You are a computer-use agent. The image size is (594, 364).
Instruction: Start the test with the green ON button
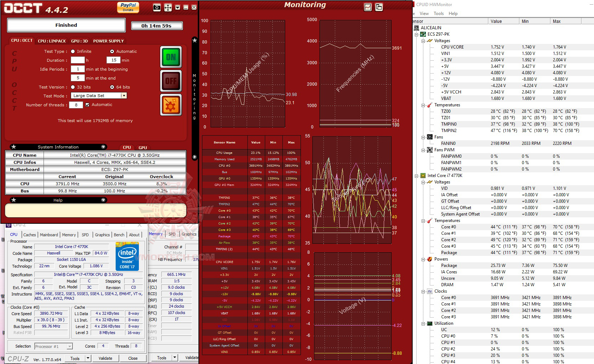[171, 57]
